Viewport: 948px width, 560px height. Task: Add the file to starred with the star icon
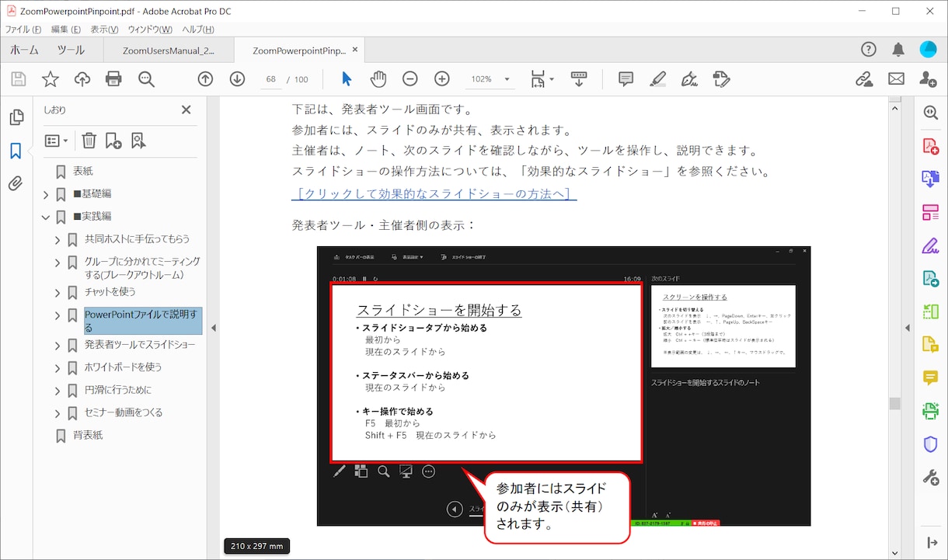(x=51, y=79)
